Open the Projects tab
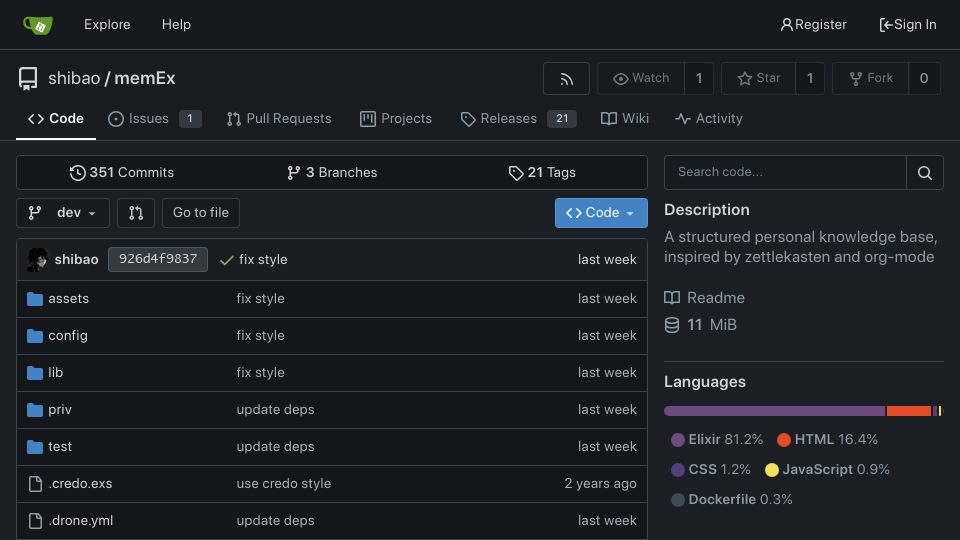960x540 pixels. (x=396, y=119)
